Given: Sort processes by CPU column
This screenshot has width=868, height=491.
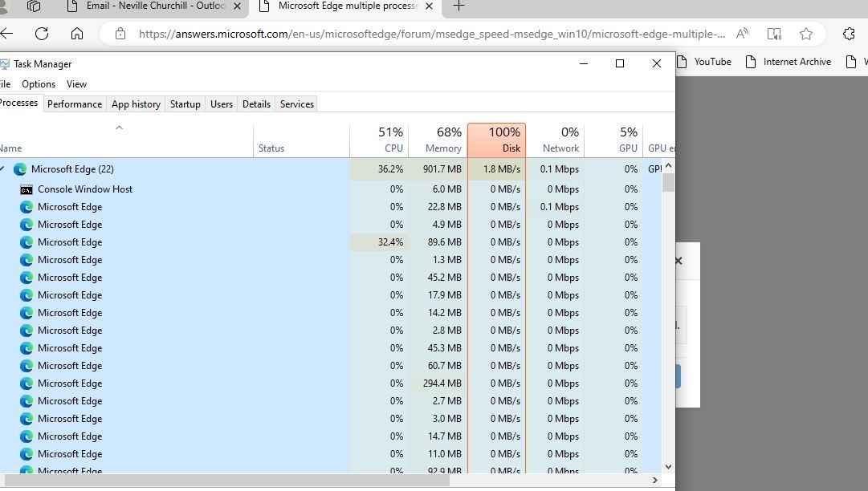Looking at the screenshot, I should click(x=379, y=140).
